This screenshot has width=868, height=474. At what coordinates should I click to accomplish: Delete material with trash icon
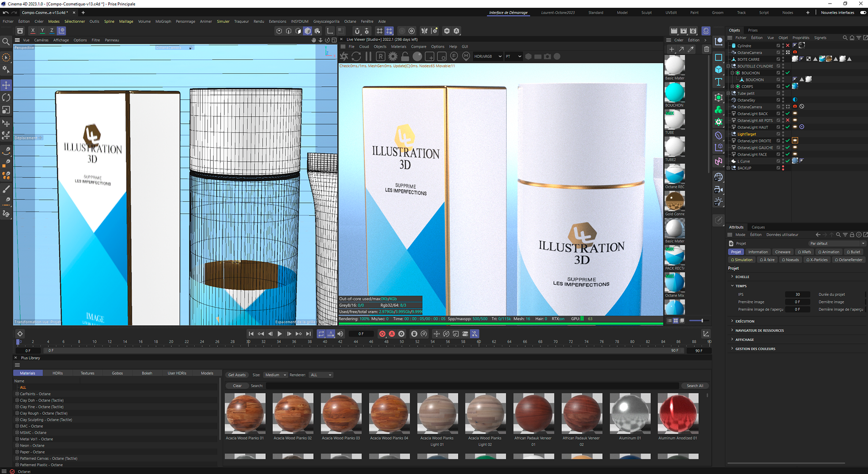coord(707,49)
